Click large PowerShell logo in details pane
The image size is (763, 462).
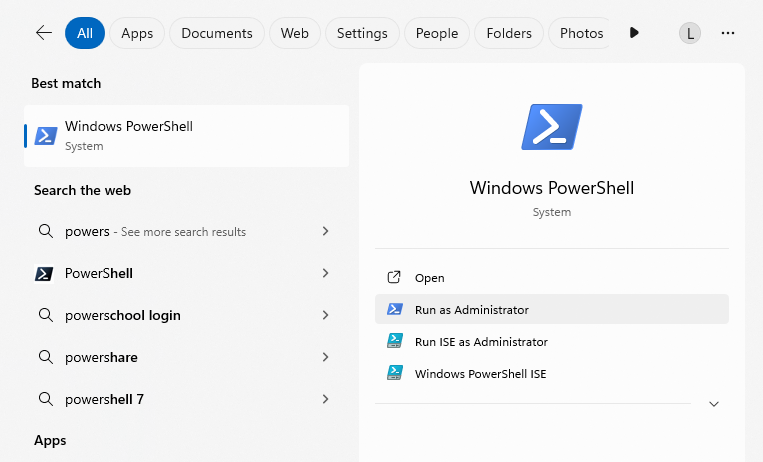(x=552, y=127)
